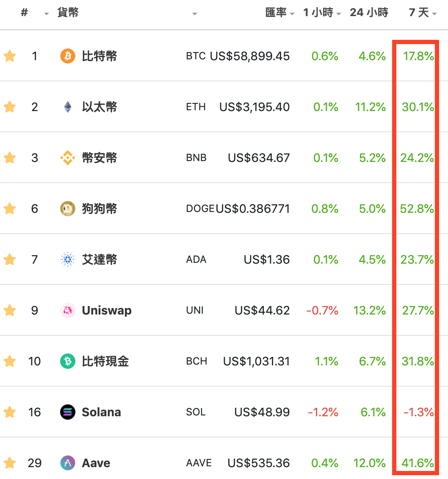Viewport: 448px width, 479px height.
Task: Open the Solana coin page link
Action: click(101, 412)
